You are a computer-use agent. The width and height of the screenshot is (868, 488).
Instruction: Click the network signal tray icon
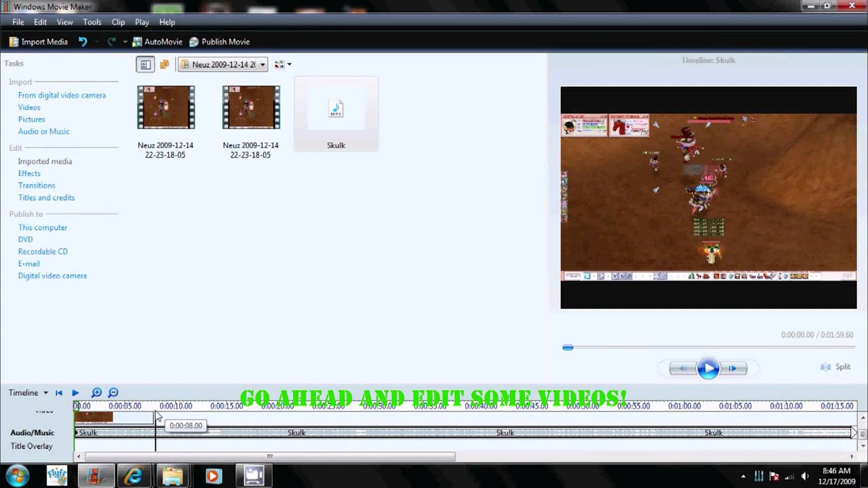[x=789, y=476]
